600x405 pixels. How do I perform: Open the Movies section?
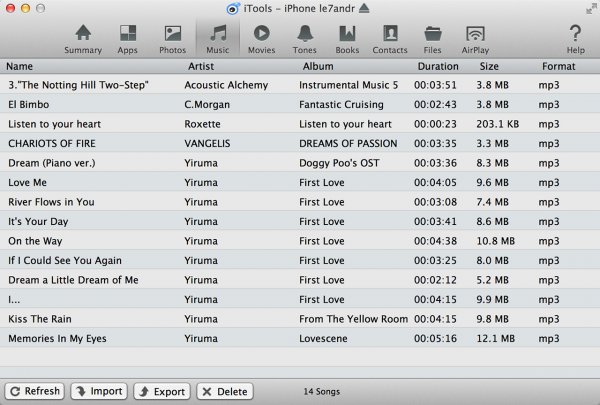click(262, 39)
